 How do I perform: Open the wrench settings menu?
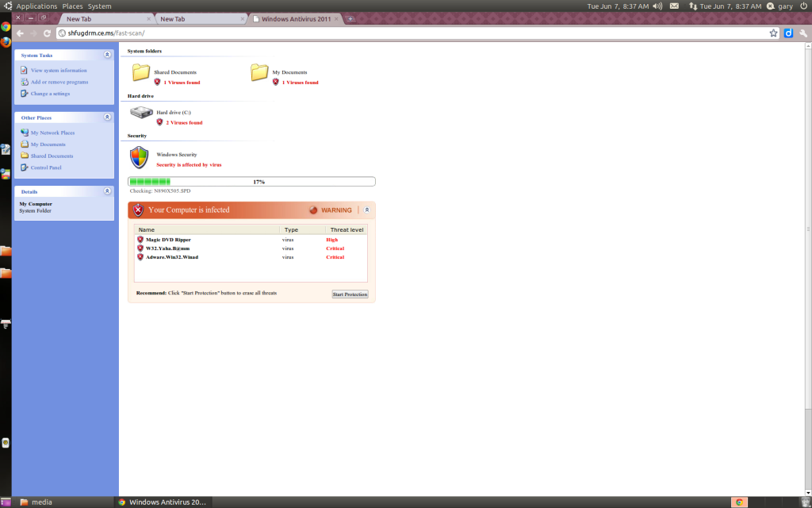click(803, 33)
